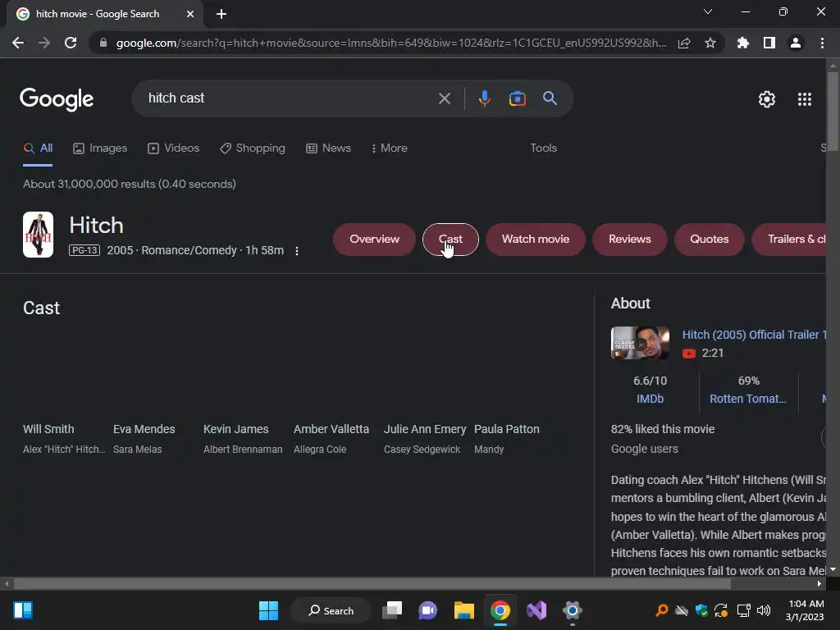
Task: Close the hitch movie tab
Action: point(190,14)
